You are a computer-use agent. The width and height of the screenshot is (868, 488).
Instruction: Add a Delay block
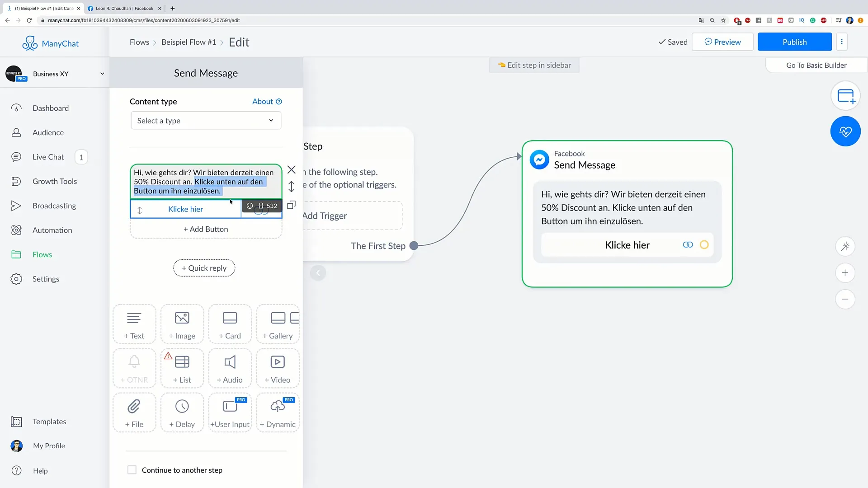click(x=182, y=413)
